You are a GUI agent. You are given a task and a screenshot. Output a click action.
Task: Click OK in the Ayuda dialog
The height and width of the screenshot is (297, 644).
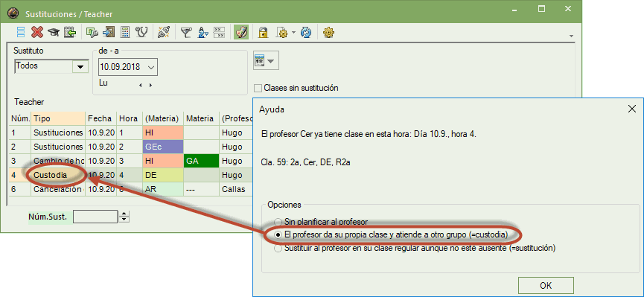[546, 286]
